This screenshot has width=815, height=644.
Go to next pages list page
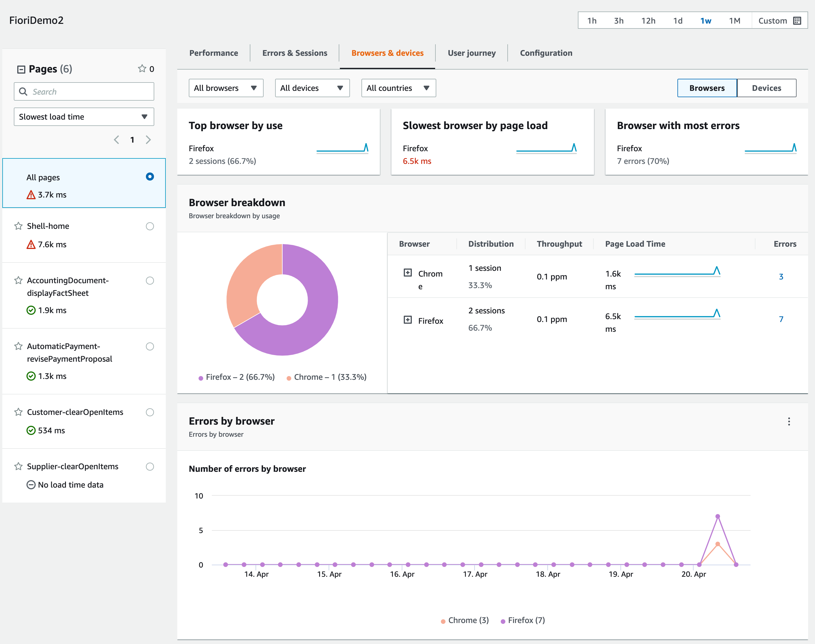[148, 140]
